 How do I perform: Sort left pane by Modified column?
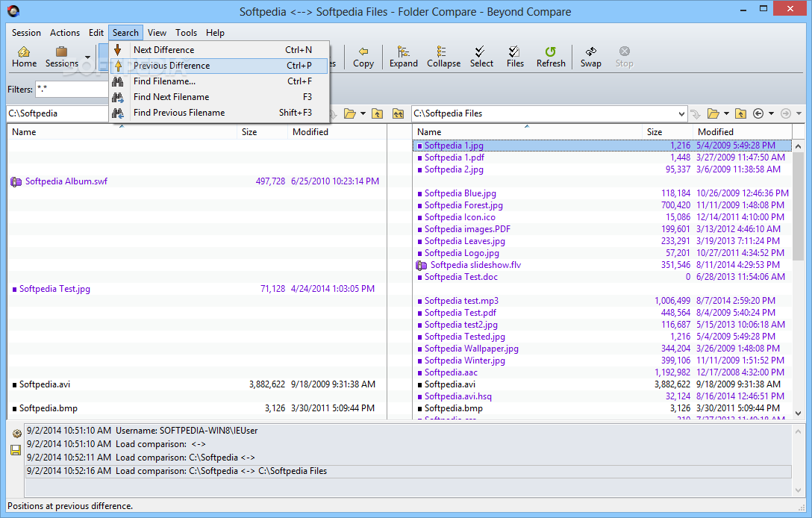pyautogui.click(x=337, y=132)
